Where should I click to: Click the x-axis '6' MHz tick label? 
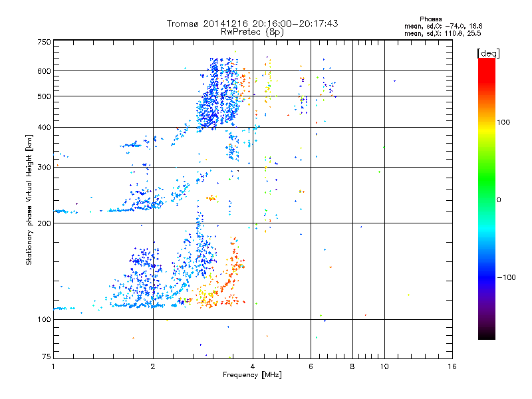tap(311, 366)
